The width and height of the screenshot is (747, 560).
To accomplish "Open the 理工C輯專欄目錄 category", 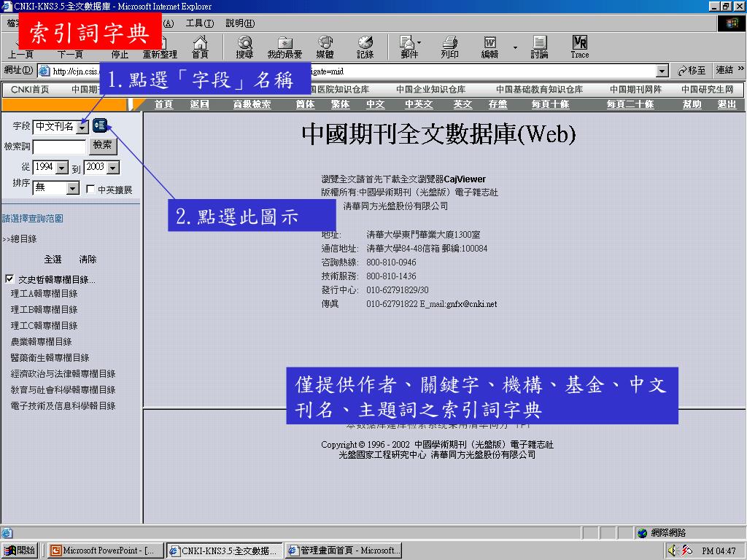I will click(44, 326).
